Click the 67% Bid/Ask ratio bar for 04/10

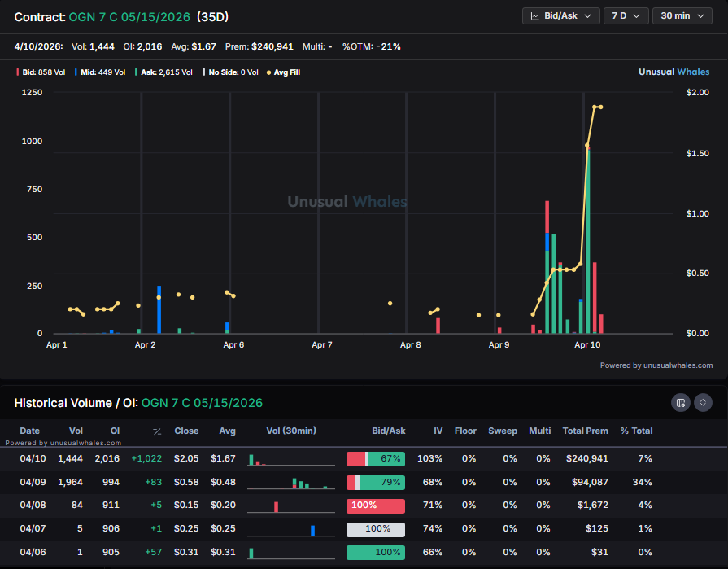pos(374,458)
